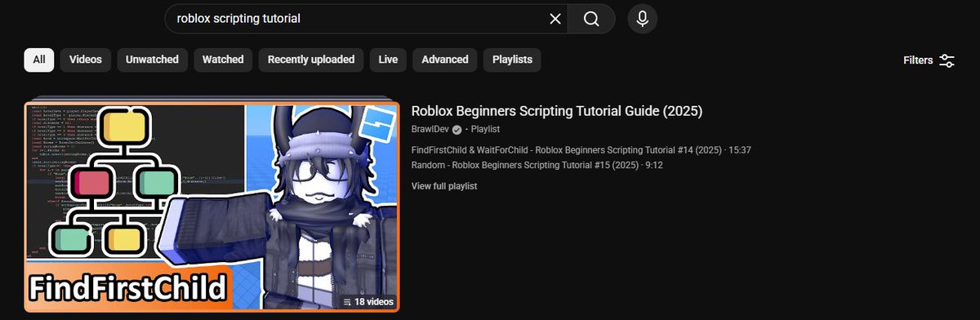980x320 pixels.
Task: Open Roblox Beginners Scripting Tutorial Guide (2025) title
Action: tap(557, 110)
